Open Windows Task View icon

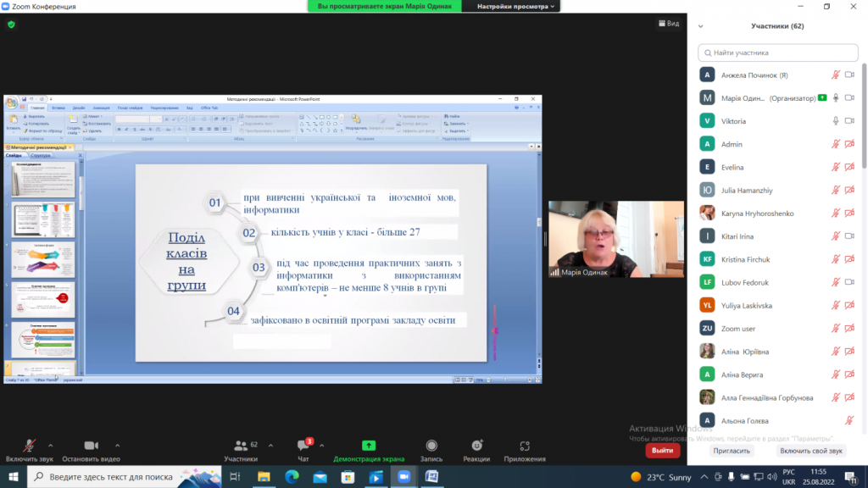tap(235, 477)
